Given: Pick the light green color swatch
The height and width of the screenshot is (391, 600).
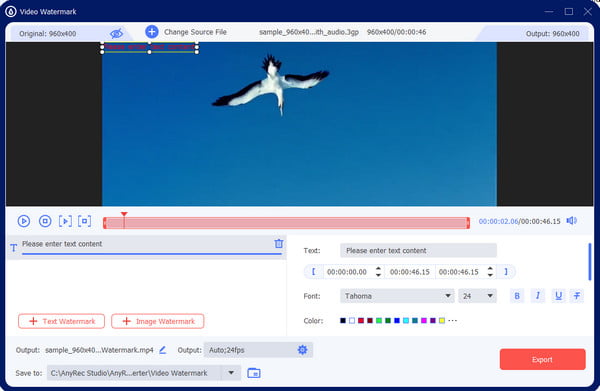Looking at the screenshot, I should [x=379, y=321].
